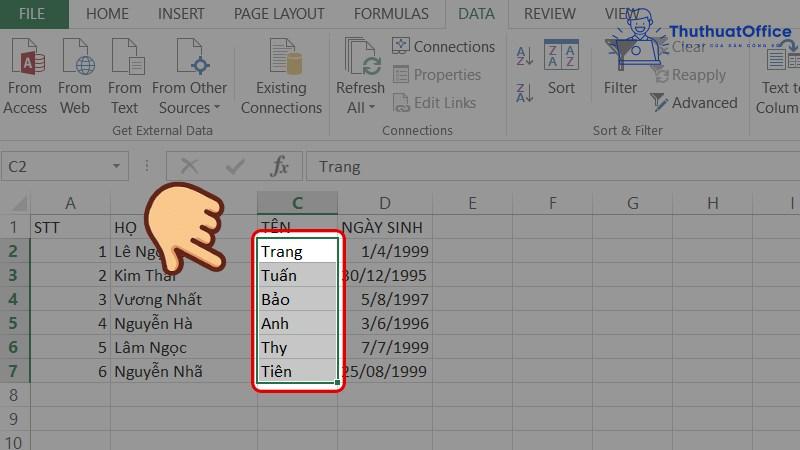This screenshot has height=450, width=800.
Task: Click cell containing Vương Nhất
Action: click(184, 299)
